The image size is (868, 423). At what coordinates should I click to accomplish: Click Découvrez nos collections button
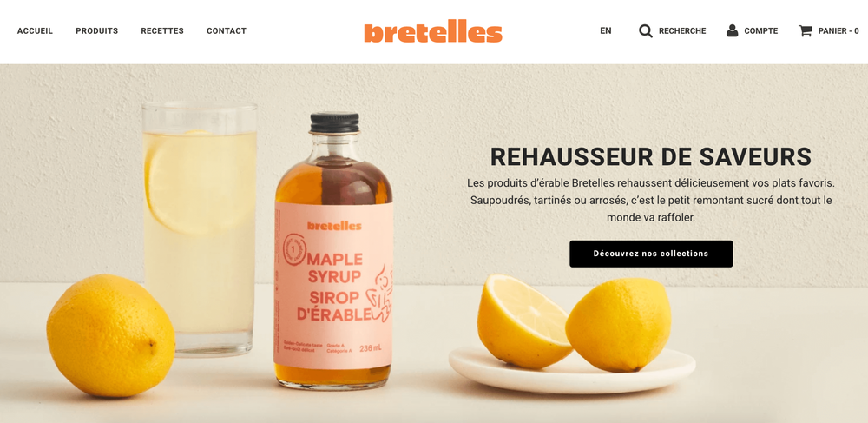[651, 254]
